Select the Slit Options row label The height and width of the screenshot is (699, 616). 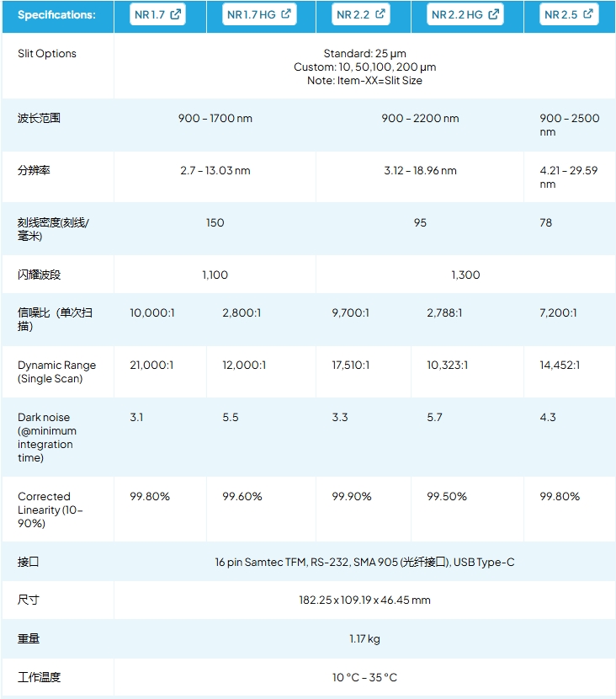tap(47, 54)
